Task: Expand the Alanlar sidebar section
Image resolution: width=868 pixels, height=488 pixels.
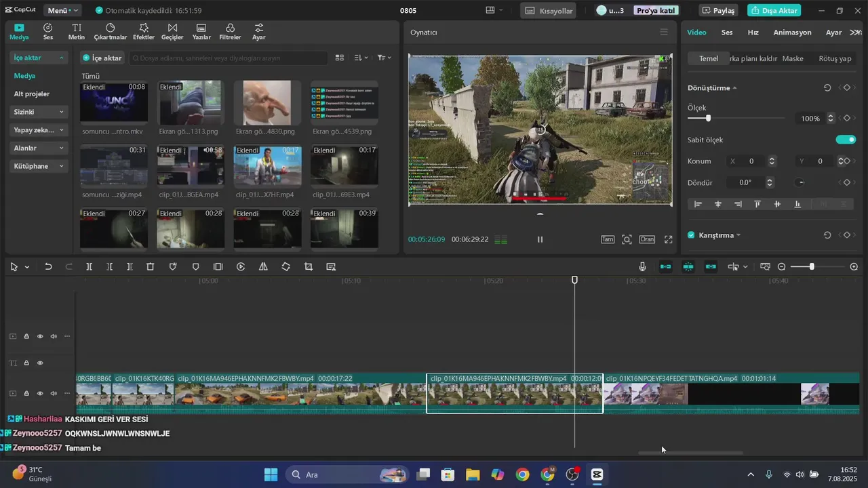Action: point(39,148)
